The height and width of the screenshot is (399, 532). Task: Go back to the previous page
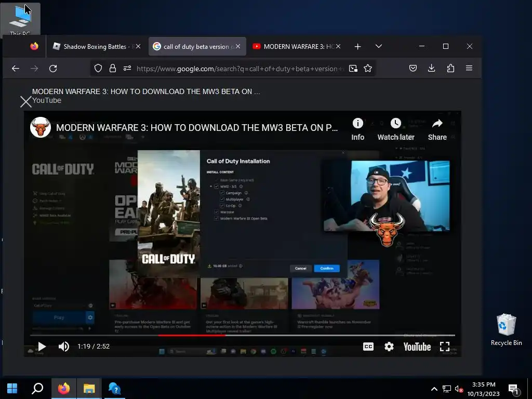[x=16, y=69]
